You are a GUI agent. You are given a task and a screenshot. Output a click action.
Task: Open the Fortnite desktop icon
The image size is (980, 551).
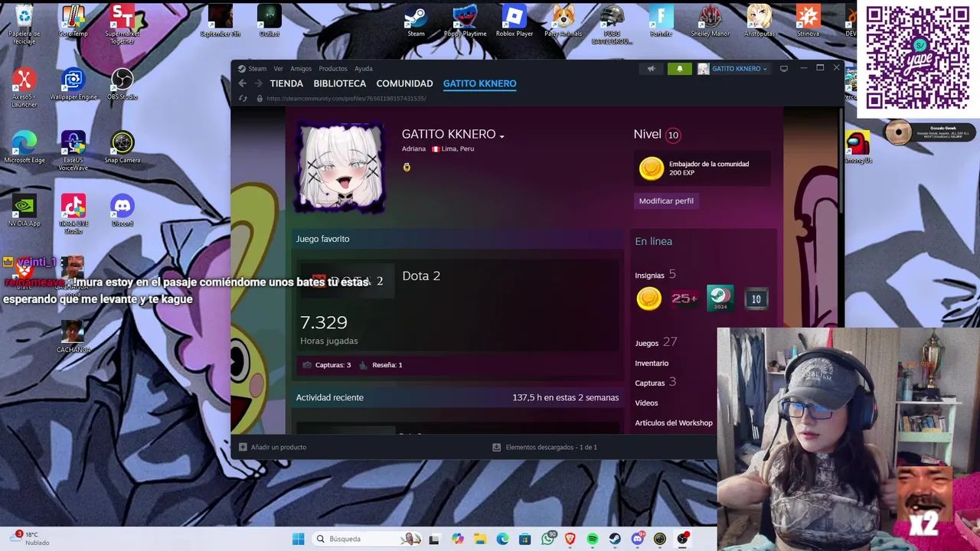tap(661, 21)
